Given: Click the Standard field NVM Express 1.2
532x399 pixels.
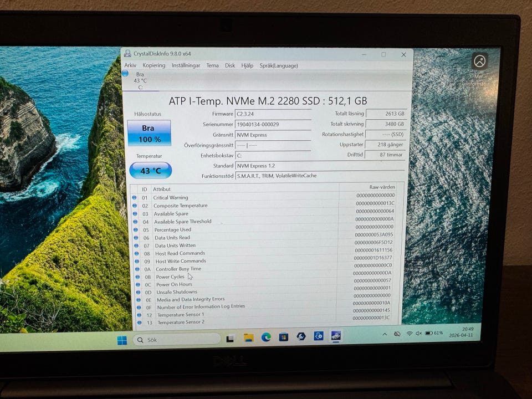Looking at the screenshot, I should (320, 166).
